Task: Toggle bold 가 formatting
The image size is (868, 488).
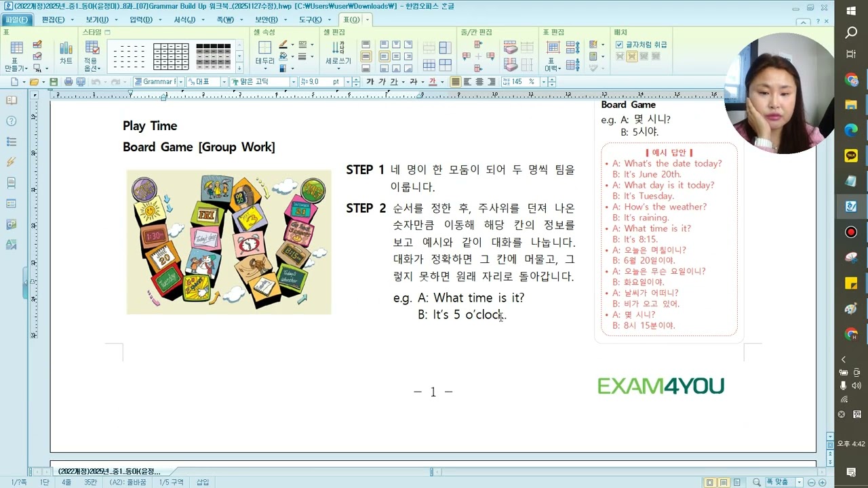Action: click(x=370, y=81)
